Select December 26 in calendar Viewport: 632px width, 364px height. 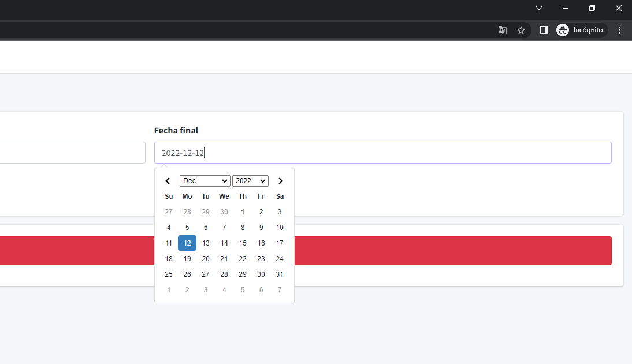[187, 274]
